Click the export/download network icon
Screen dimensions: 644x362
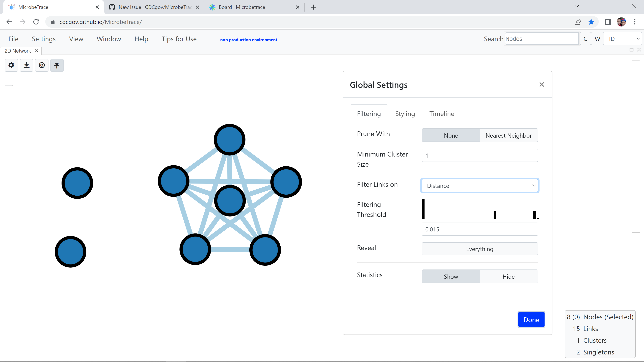(x=26, y=65)
